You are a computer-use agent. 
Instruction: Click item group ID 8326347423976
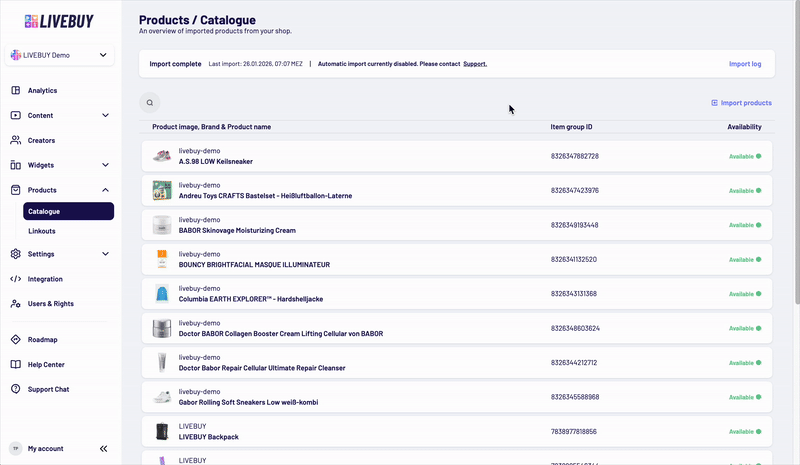coord(574,190)
